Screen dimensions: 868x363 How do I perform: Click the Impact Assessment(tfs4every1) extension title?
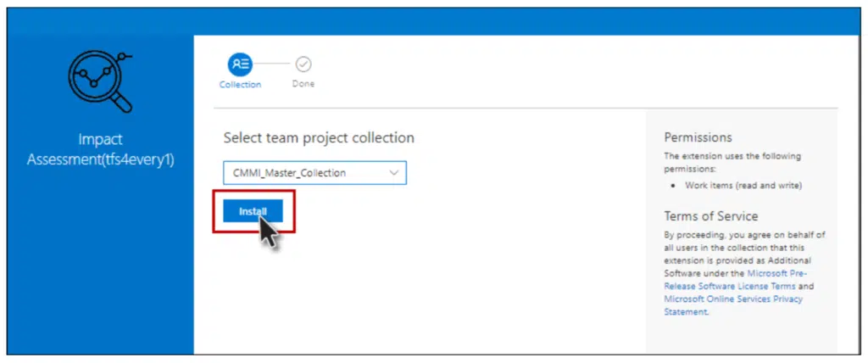101,149
